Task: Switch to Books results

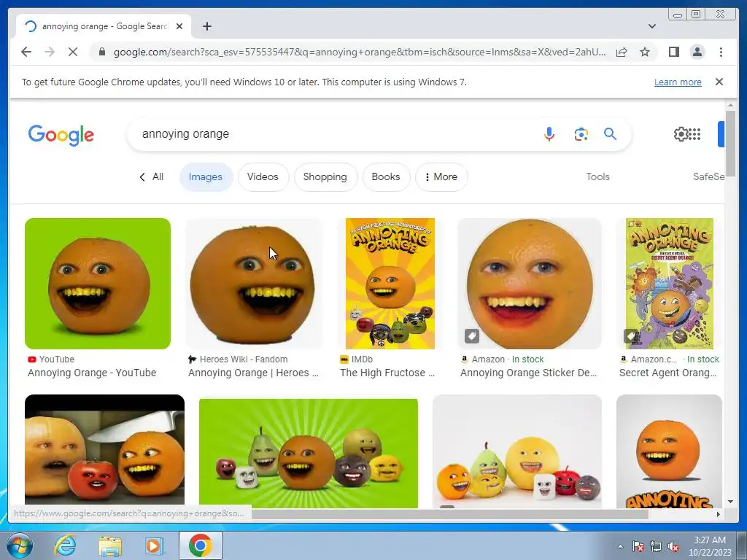Action: pos(386,176)
